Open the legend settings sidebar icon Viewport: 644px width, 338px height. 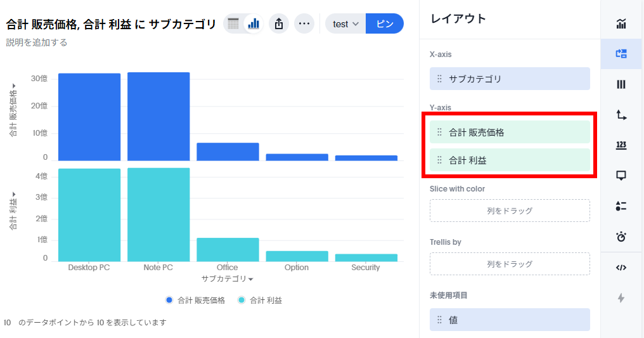coord(621,206)
